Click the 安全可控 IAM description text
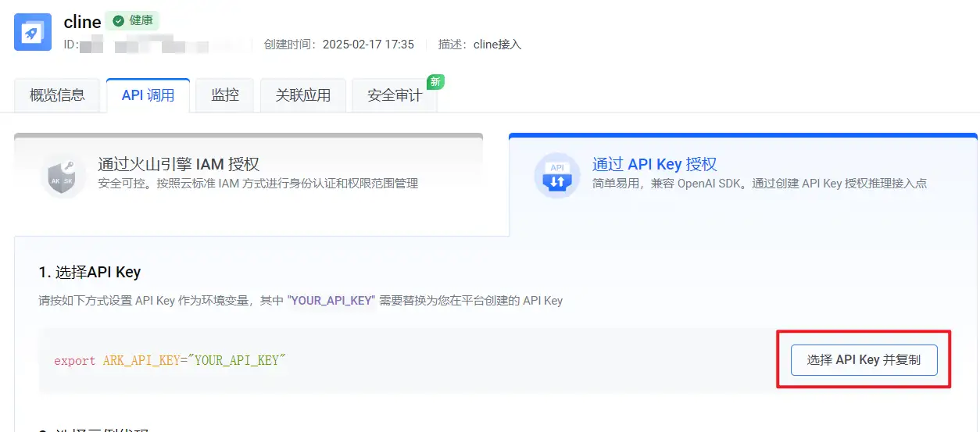980x432 pixels. [x=258, y=184]
